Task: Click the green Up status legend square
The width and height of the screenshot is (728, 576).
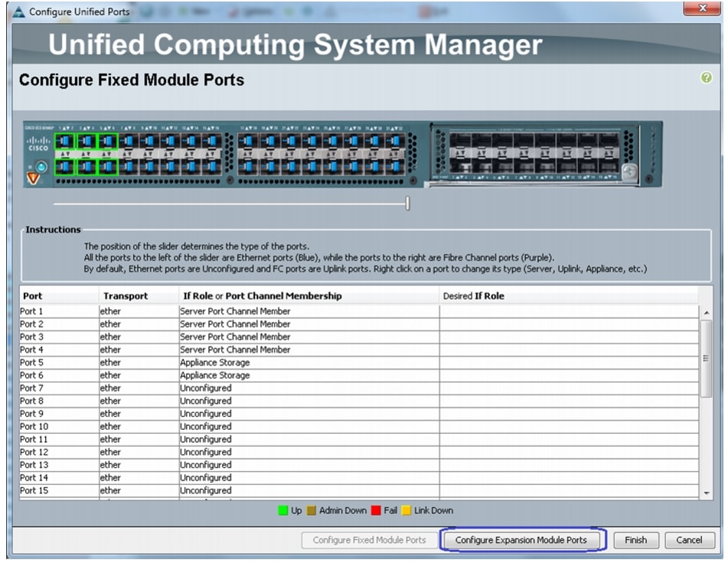Action: [282, 510]
